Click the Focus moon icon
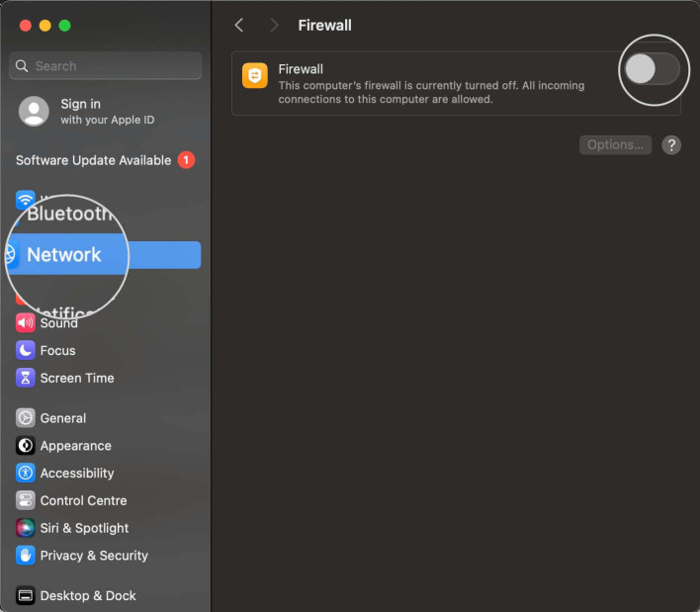 (x=26, y=350)
